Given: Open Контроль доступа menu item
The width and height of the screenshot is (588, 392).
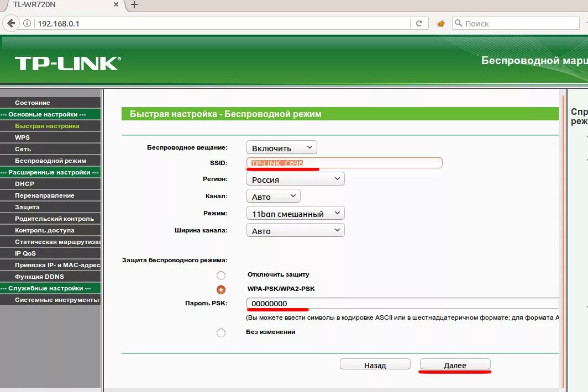Looking at the screenshot, I should [50, 230].
